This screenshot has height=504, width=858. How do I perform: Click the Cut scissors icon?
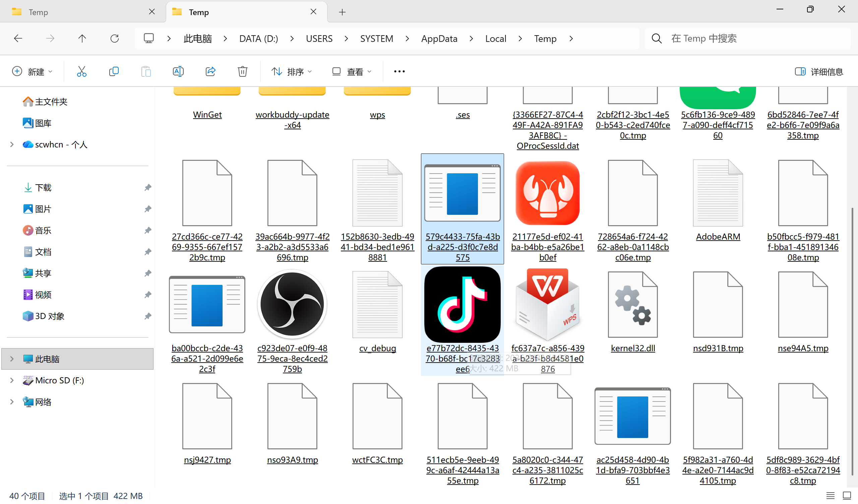82,71
